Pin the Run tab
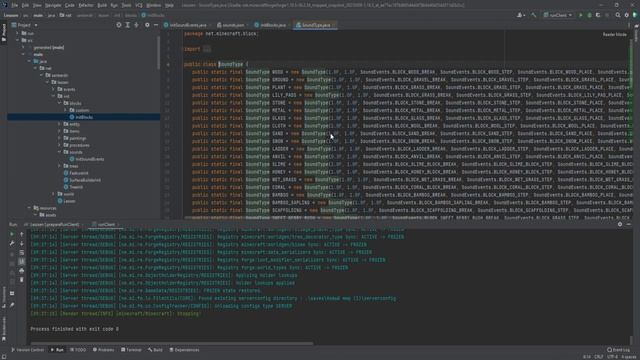Viewport: 640px width, 360px height. click(12, 304)
